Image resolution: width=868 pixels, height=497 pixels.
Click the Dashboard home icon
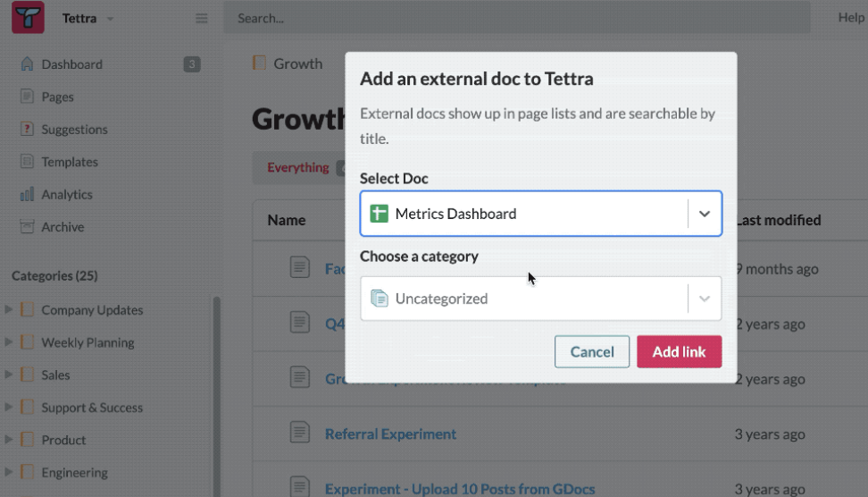click(27, 63)
